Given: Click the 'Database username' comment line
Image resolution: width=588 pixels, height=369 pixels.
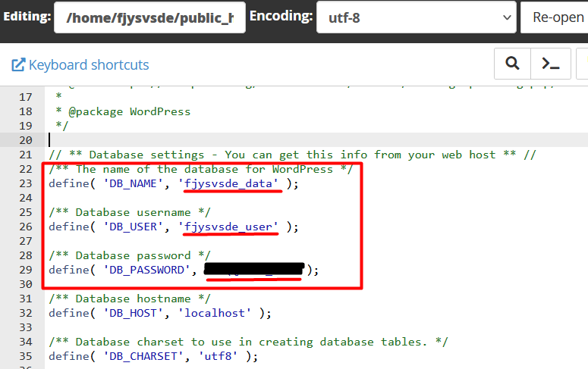Looking at the screenshot, I should tap(129, 212).
